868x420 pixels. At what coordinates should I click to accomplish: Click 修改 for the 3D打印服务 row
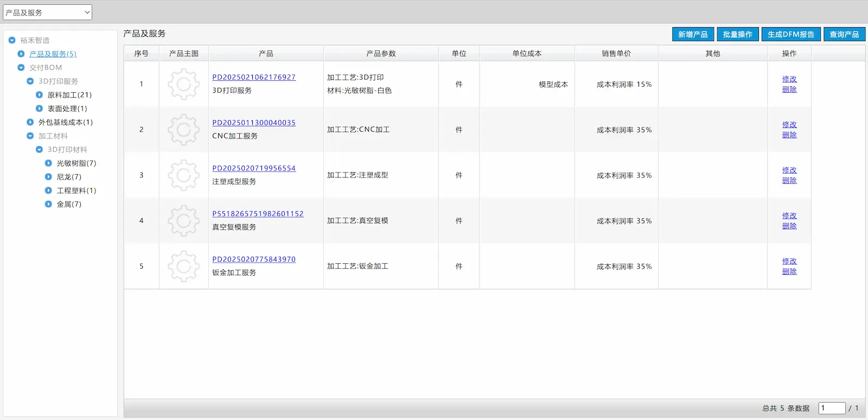(789, 79)
